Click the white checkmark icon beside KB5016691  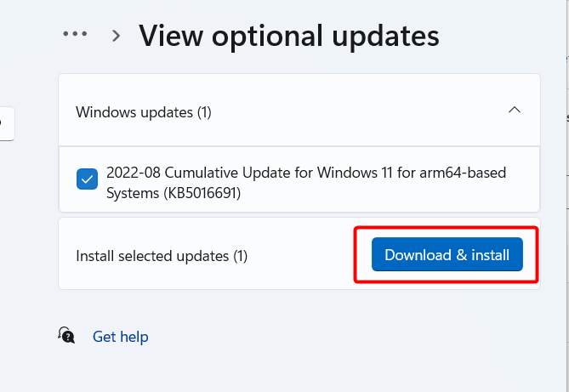(x=87, y=179)
